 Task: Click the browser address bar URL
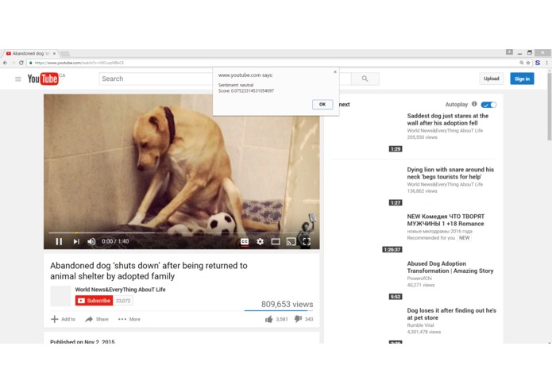79,63
